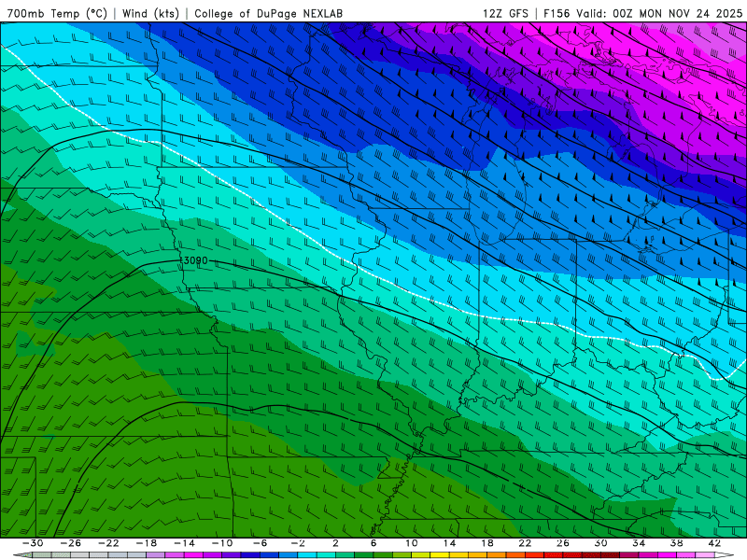Viewport: 747px width, 560px height.
Task: Click the '12Z GFS' model run label
Action: tap(505, 13)
